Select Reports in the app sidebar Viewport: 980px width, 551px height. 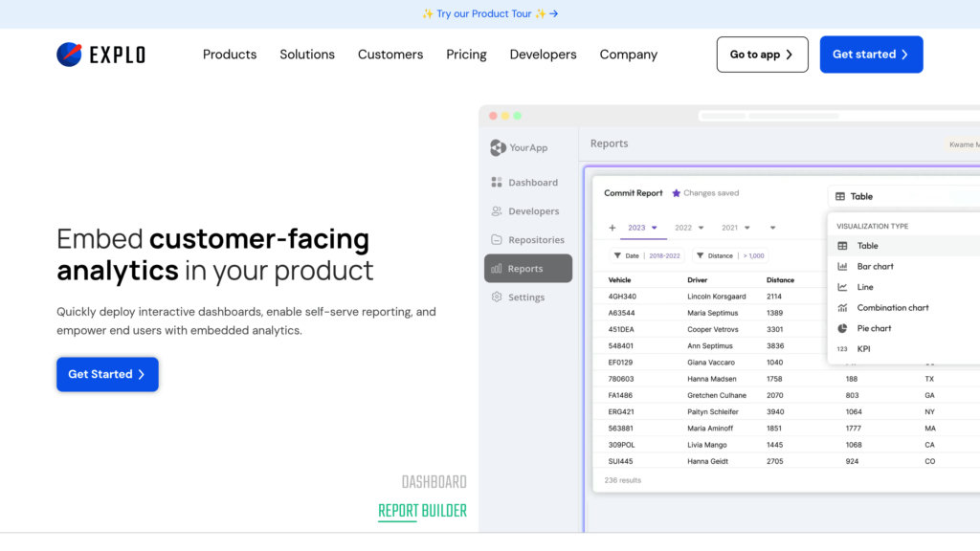[528, 269]
